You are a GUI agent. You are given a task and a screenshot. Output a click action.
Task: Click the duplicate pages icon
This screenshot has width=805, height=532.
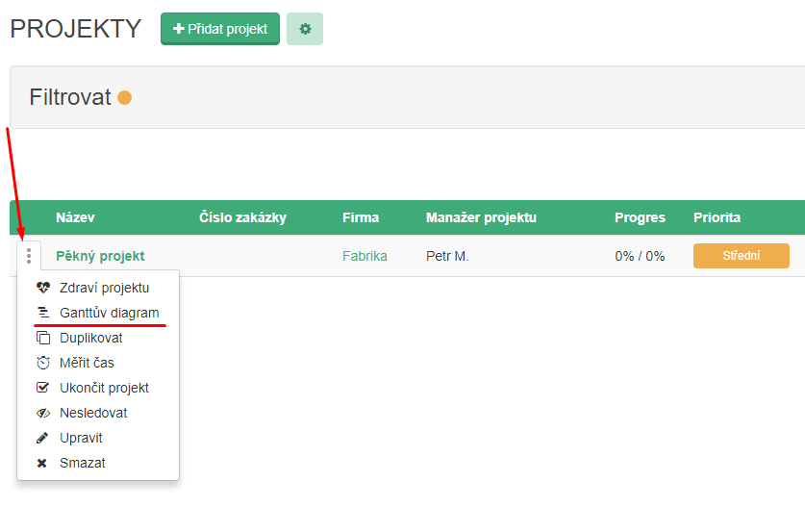(42, 338)
